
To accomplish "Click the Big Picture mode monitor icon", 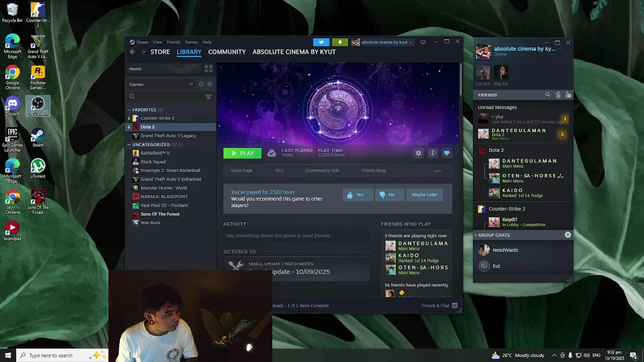I will click(423, 42).
